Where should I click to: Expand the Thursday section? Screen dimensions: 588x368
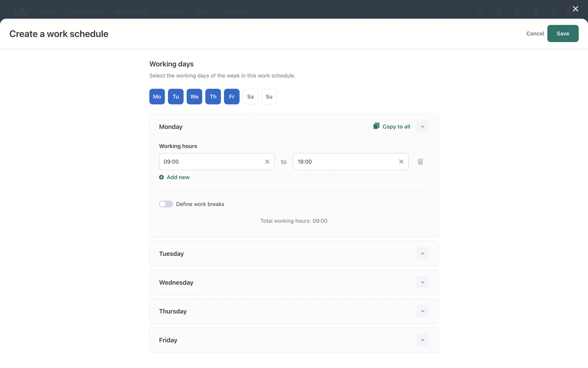point(423,311)
